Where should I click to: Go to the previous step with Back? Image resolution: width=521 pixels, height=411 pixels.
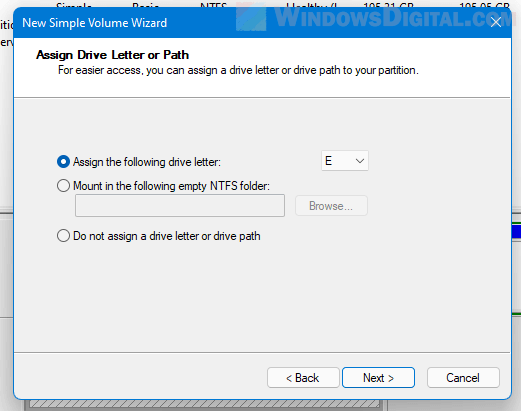pos(303,378)
